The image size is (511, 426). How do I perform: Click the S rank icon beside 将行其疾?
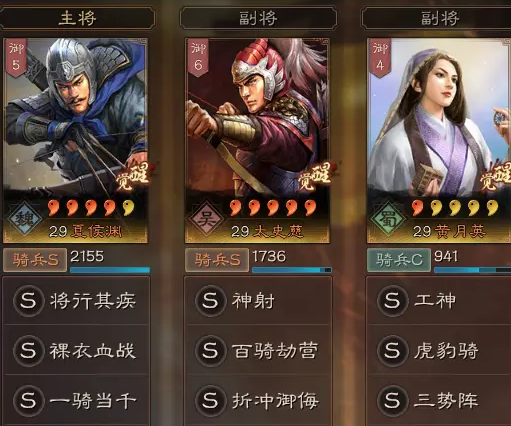tap(29, 300)
